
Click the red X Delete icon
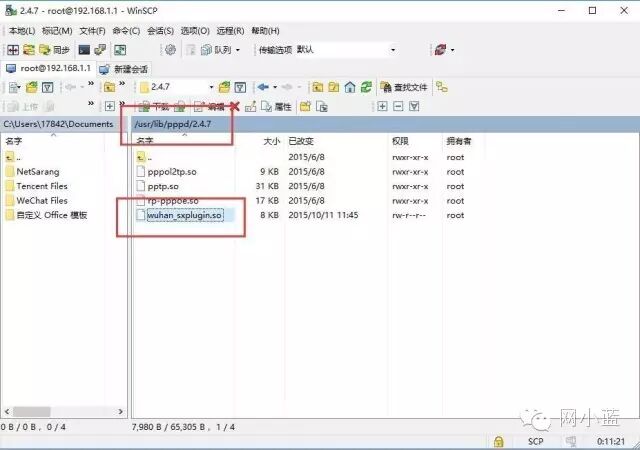pos(235,107)
